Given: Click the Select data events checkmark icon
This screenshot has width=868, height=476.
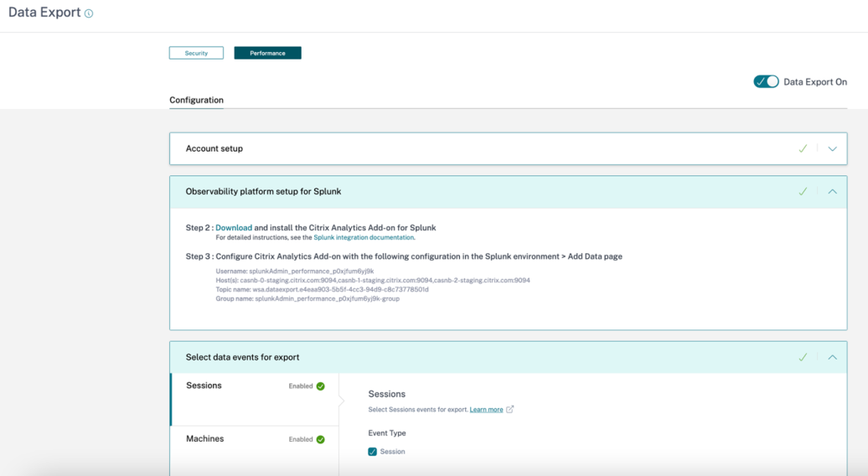Looking at the screenshot, I should point(803,357).
